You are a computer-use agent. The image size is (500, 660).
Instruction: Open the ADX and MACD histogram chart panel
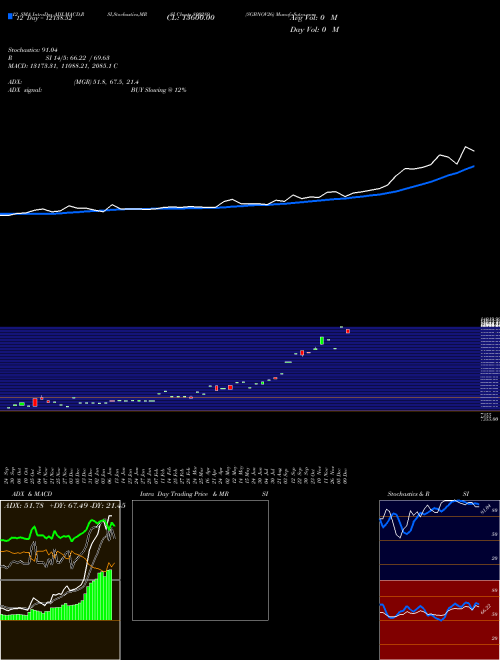60,580
